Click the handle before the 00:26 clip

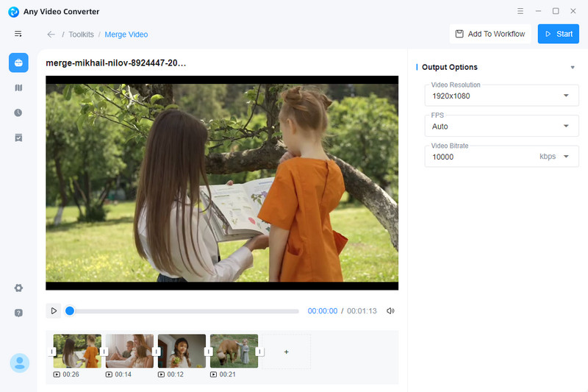point(51,352)
